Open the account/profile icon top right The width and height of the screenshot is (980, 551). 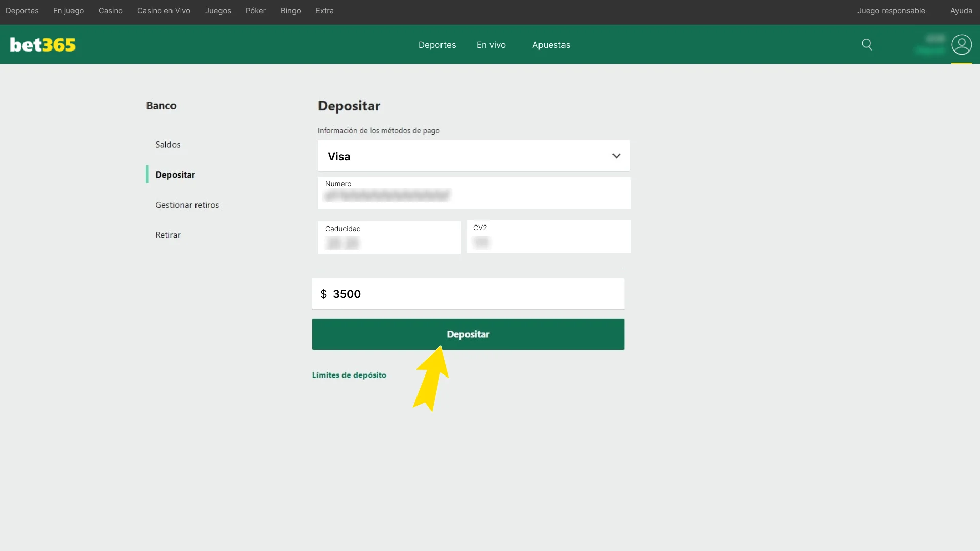(962, 45)
